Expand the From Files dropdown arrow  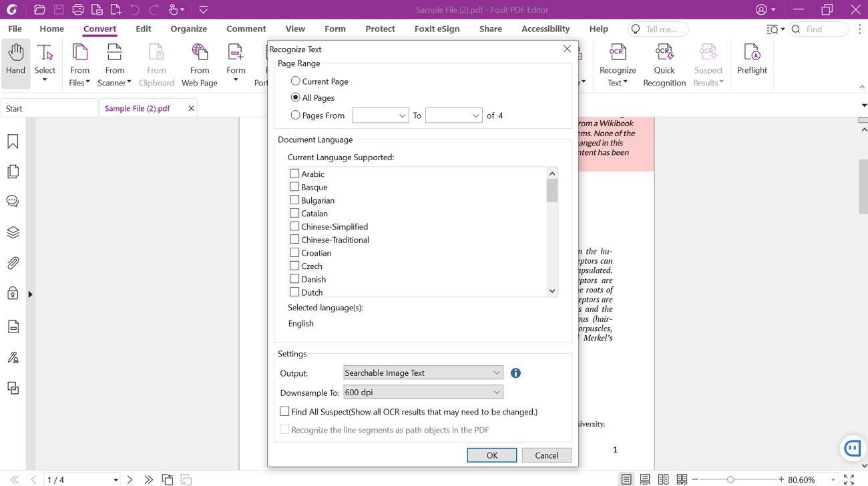tap(87, 82)
